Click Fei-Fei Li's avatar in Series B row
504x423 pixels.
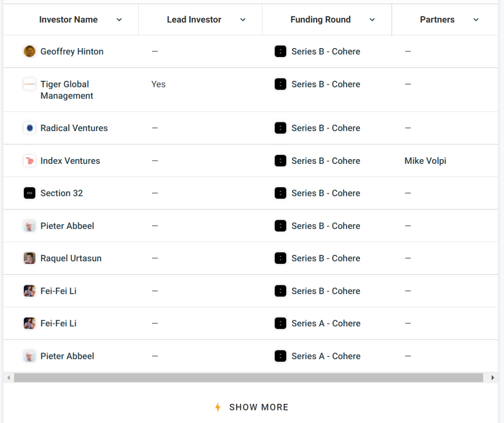tap(29, 291)
